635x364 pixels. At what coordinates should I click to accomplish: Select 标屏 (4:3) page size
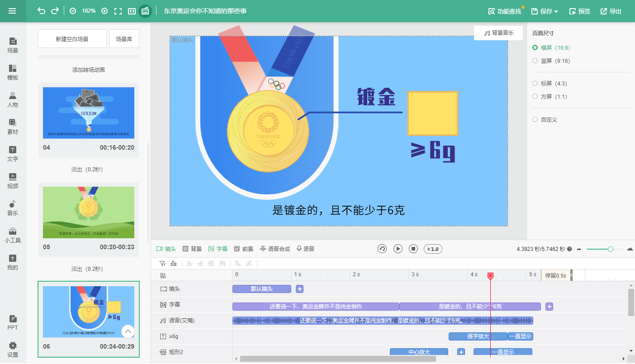click(550, 83)
